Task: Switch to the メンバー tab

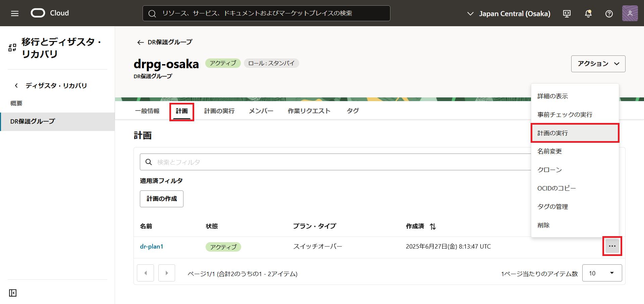Action: (x=261, y=111)
